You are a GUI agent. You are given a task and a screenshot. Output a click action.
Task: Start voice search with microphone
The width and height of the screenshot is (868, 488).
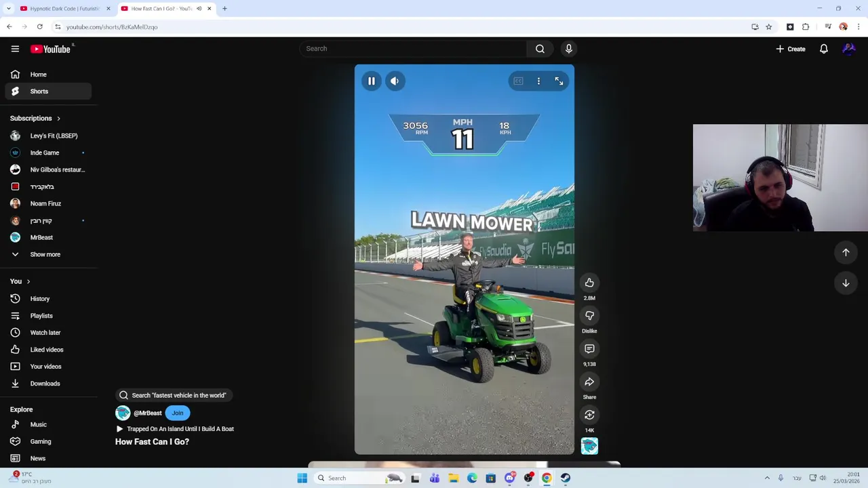[x=569, y=49]
